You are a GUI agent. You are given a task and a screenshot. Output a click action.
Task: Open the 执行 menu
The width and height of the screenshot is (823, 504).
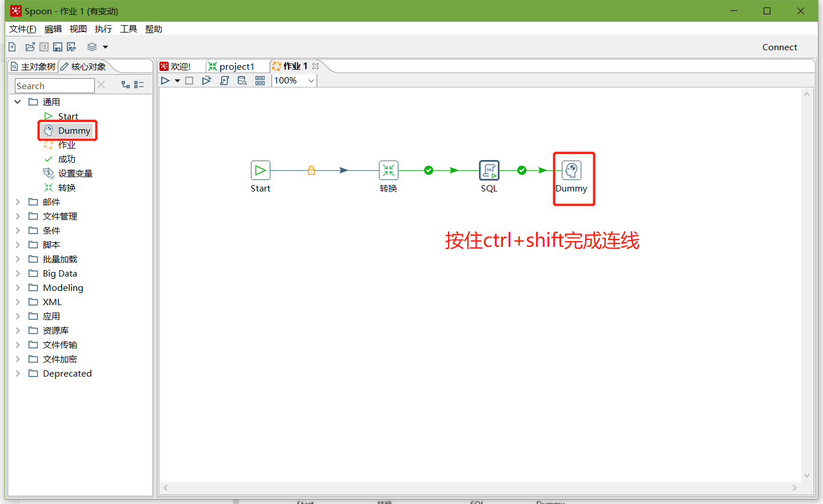tap(103, 29)
